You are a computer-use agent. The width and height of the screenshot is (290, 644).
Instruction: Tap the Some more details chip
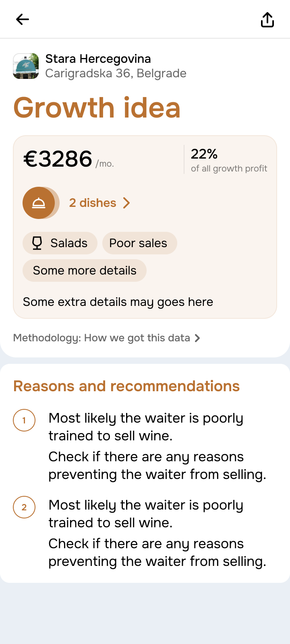pyautogui.click(x=85, y=270)
